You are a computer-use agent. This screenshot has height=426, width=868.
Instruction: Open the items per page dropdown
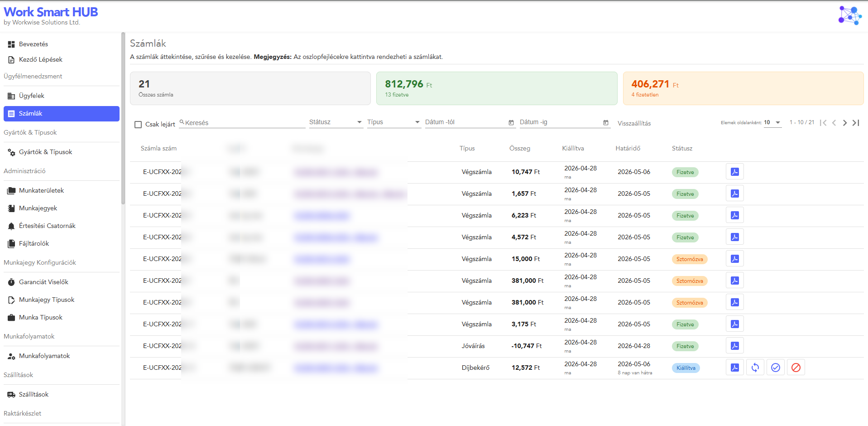(772, 122)
